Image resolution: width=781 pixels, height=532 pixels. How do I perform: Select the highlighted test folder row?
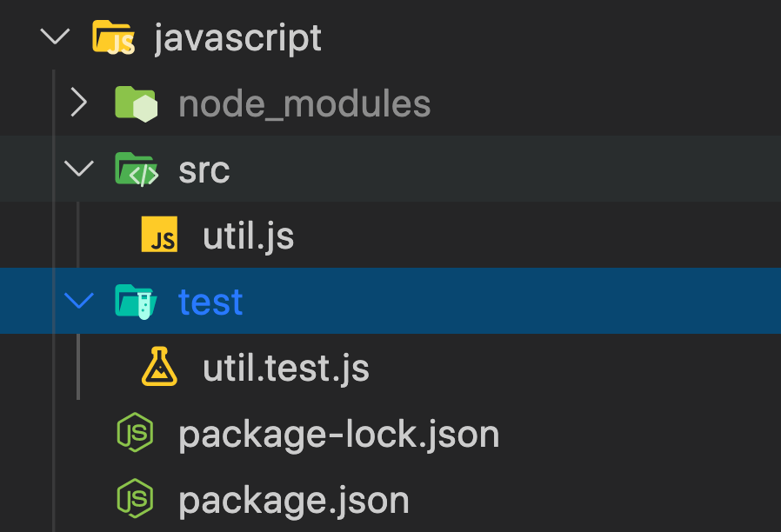210,301
